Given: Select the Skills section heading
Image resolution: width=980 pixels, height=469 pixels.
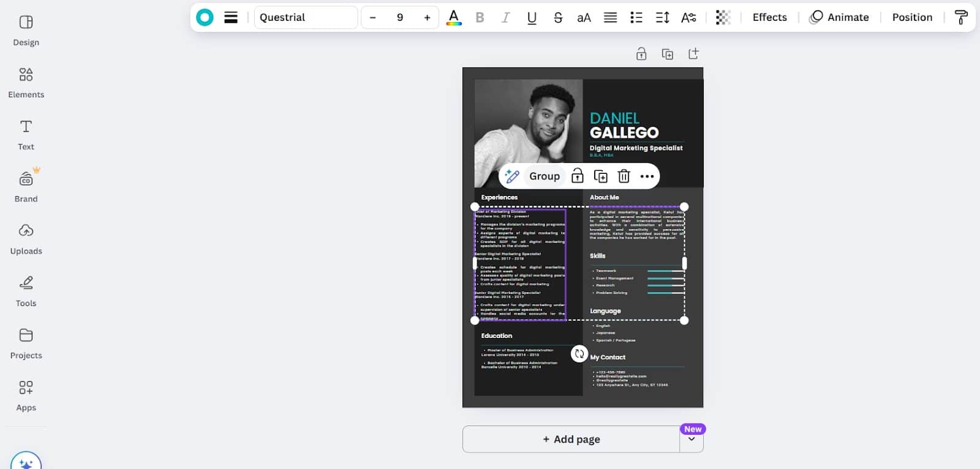Looking at the screenshot, I should (x=597, y=256).
